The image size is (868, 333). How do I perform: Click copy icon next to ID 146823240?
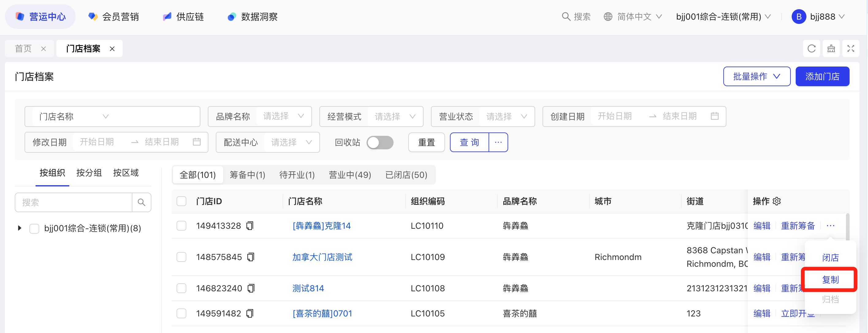[251, 288]
